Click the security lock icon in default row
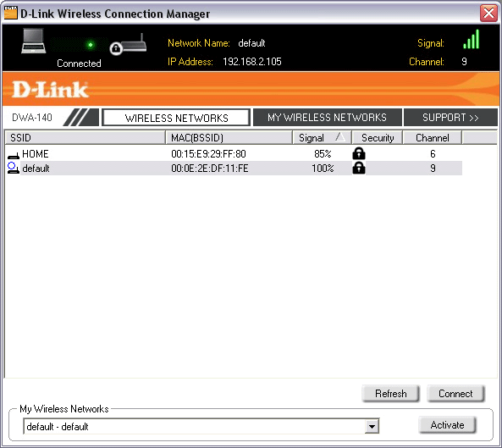 tap(359, 168)
